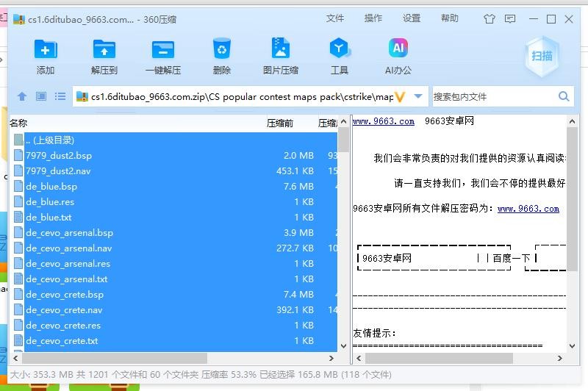This screenshot has width=588, height=391.
Task: Sort by the 名称 column header
Action: point(18,123)
